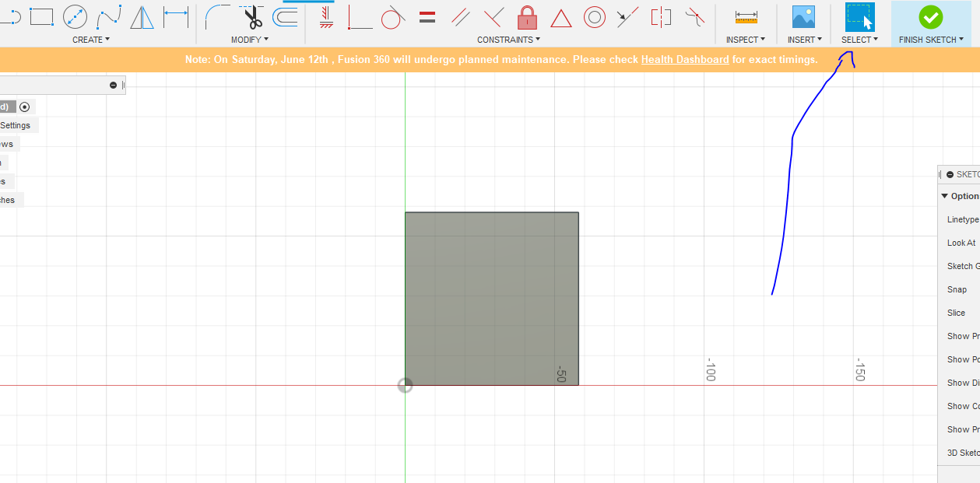Select the Circle sketch tool
This screenshot has height=483, width=980.
point(75,16)
